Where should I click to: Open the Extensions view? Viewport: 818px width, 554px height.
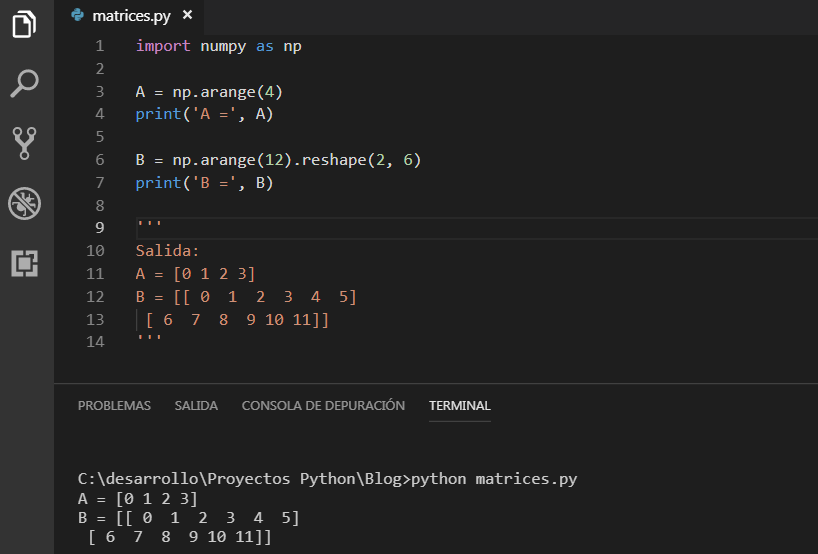(x=24, y=263)
